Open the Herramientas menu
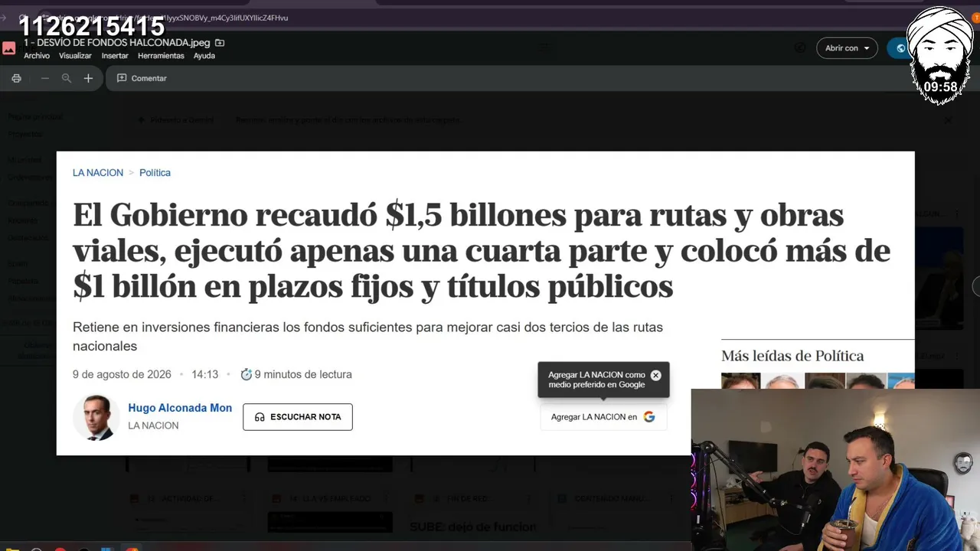 pos(161,56)
